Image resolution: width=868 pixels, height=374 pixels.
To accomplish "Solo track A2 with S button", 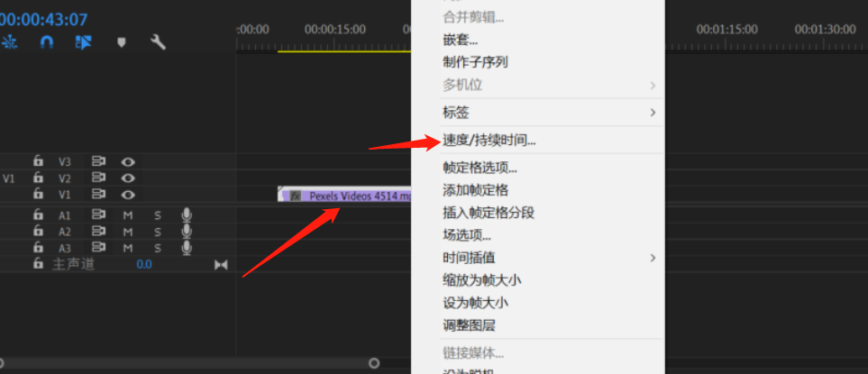I will coord(158,232).
